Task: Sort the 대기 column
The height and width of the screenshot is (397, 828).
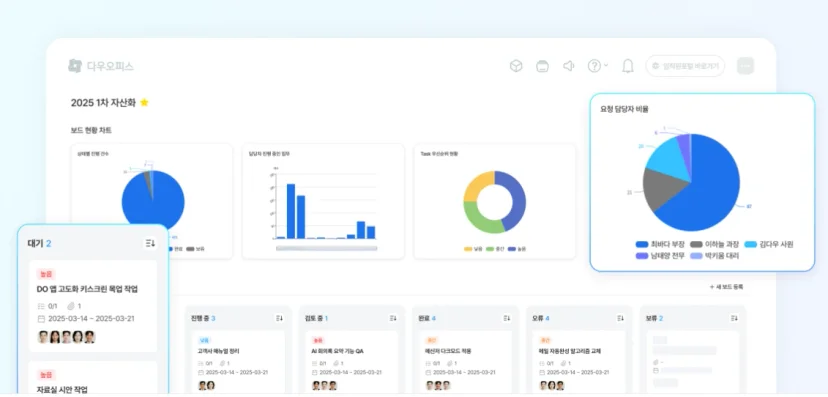Action: (150, 243)
